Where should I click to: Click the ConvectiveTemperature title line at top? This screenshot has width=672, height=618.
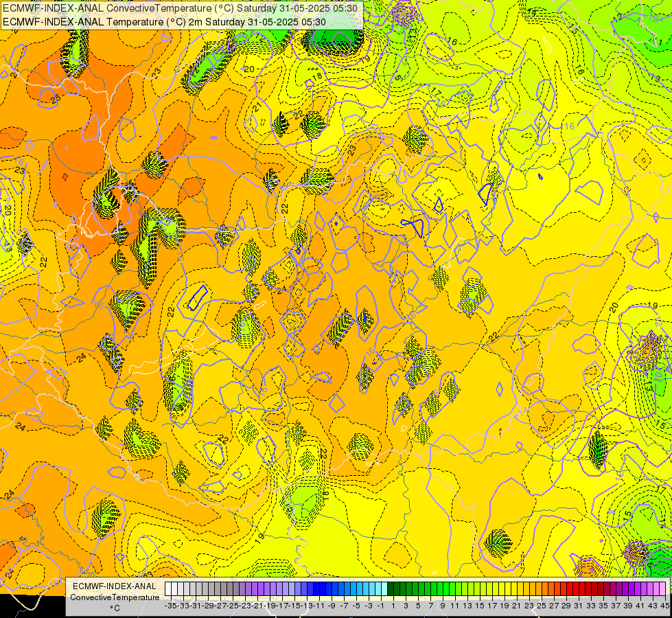tap(180, 8)
